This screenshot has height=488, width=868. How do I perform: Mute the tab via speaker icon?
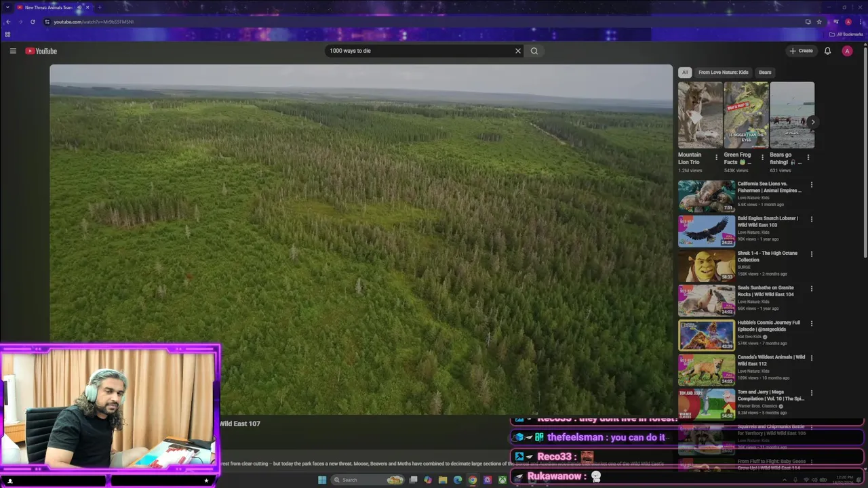tap(79, 7)
